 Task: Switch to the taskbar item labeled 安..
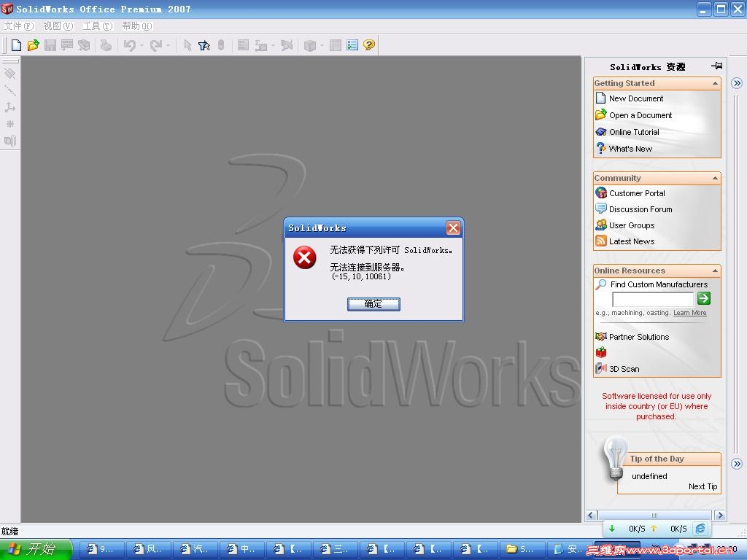tap(567, 550)
